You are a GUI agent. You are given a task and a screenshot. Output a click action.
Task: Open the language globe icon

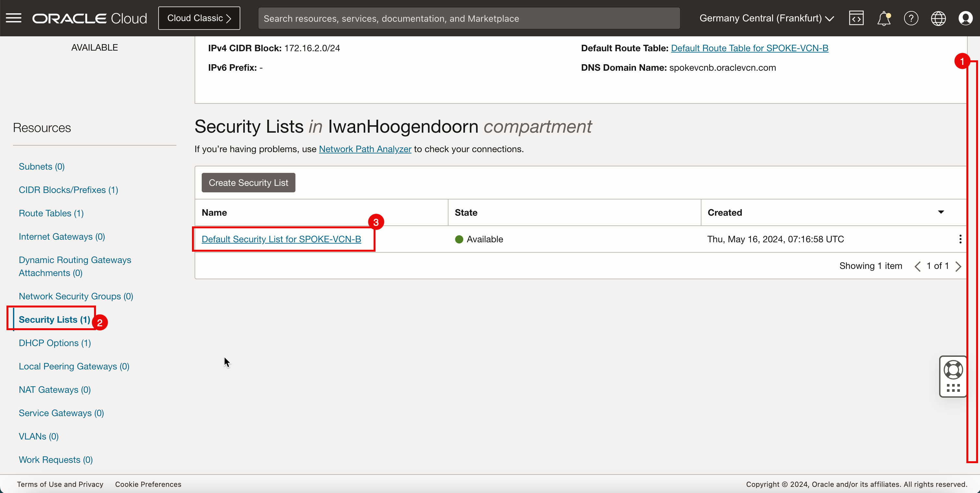938,18
